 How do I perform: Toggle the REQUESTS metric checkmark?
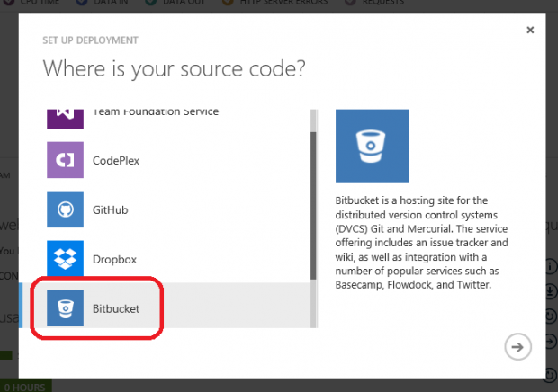tap(350, 2)
